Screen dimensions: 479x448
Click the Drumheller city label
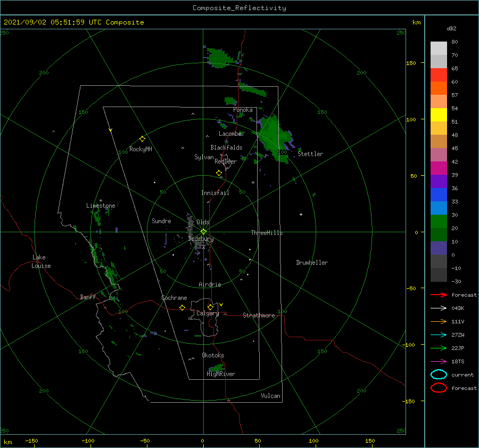(x=312, y=263)
